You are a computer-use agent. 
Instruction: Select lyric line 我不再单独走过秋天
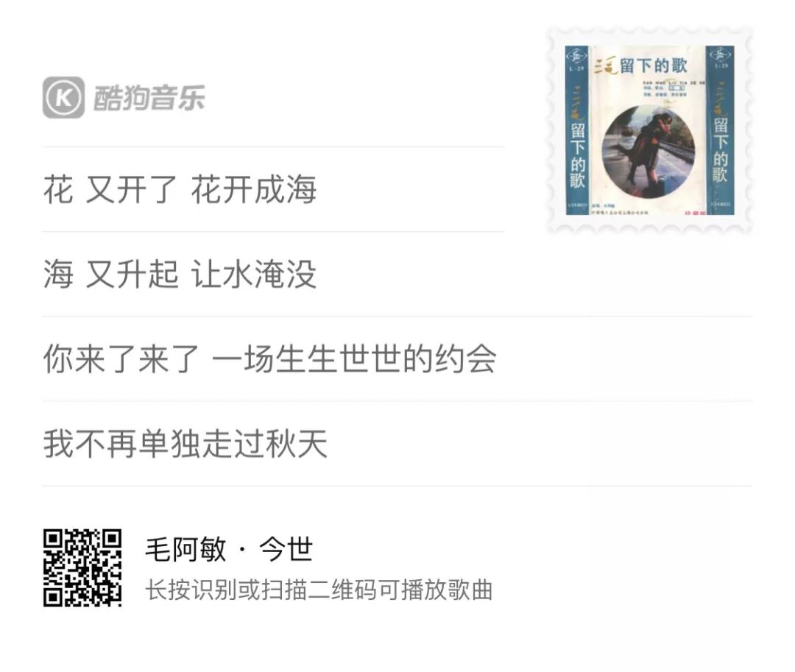[x=185, y=443]
